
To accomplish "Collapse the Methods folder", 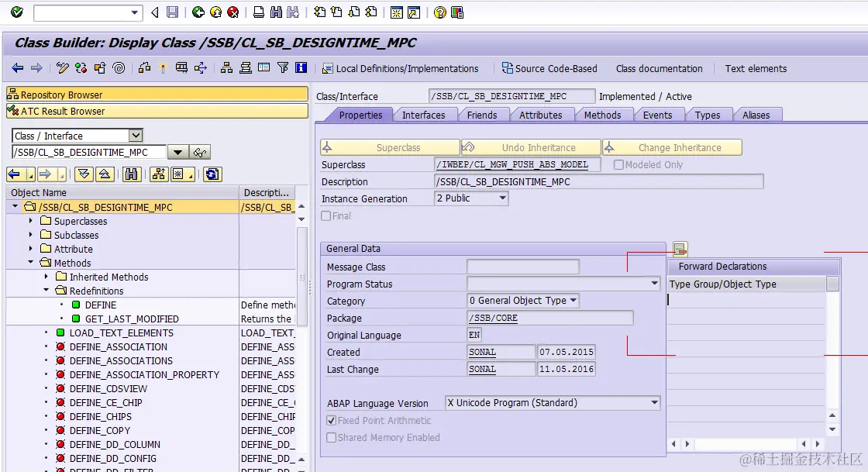I will point(31,262).
